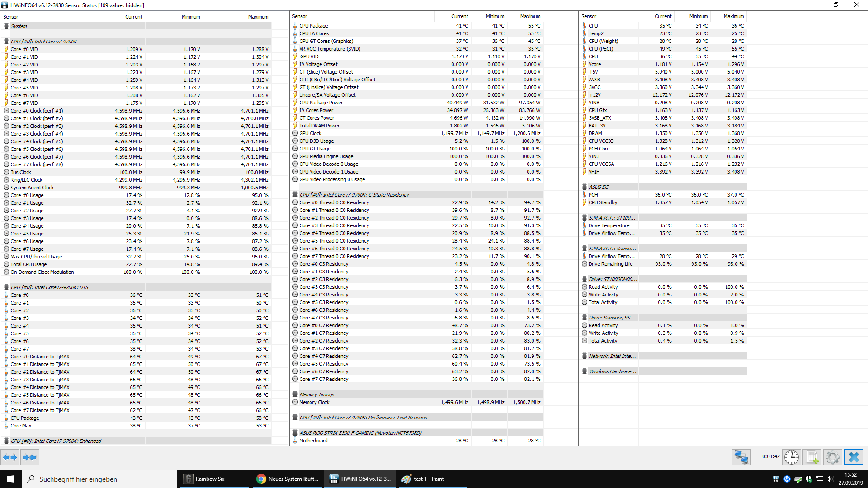Click the shrink columns arrows button

(x=29, y=457)
